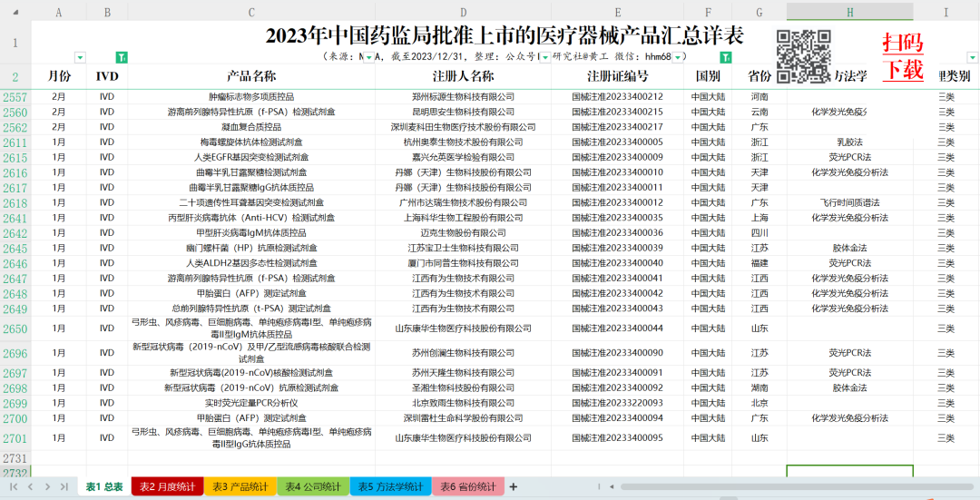This screenshot has width=980, height=500.
Task: Select the 表6 省份统计 sheet tab
Action: pyautogui.click(x=468, y=487)
